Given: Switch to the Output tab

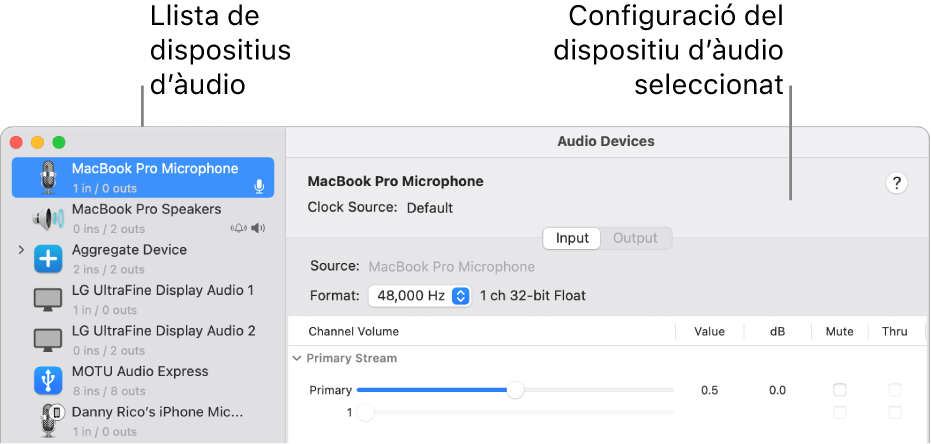Looking at the screenshot, I should point(635,238).
